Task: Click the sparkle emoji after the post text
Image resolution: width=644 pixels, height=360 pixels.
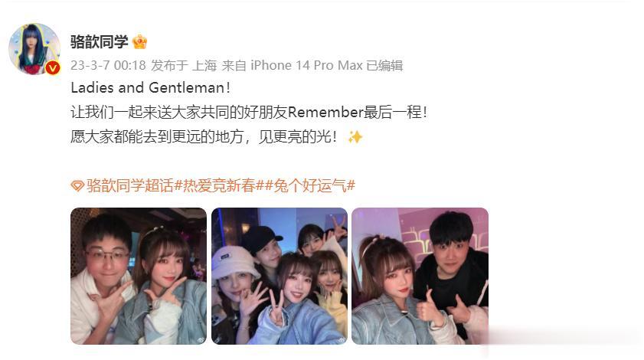Action: point(355,137)
